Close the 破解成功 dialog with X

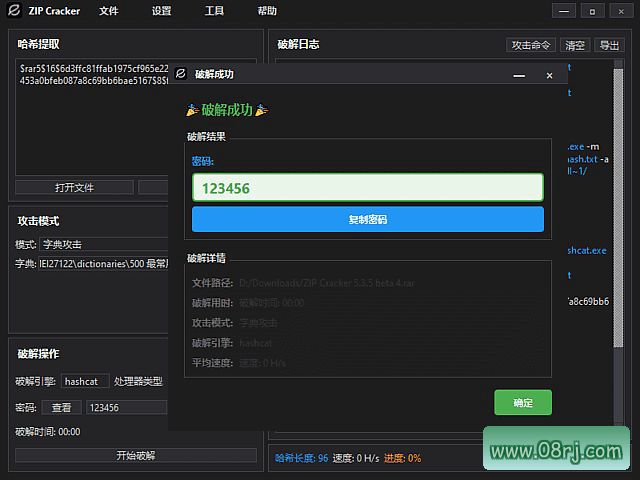549,76
